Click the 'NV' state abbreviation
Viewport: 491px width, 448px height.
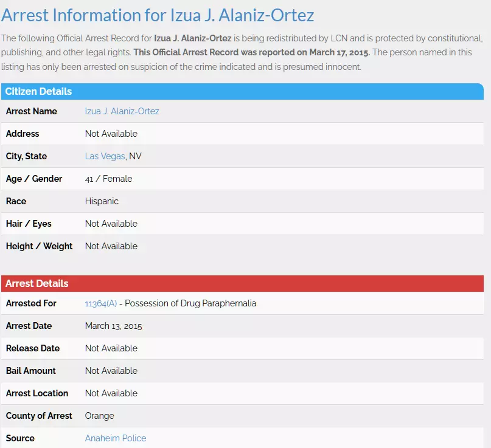pos(135,156)
